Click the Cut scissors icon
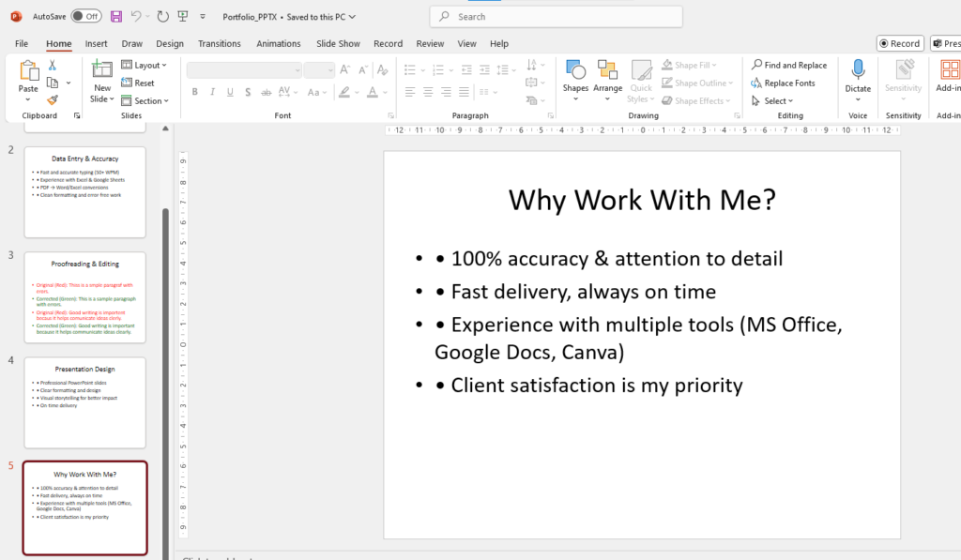The image size is (961, 560). click(53, 65)
